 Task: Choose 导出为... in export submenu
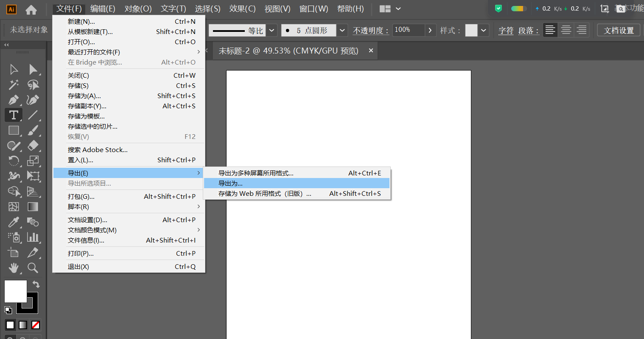click(x=297, y=183)
